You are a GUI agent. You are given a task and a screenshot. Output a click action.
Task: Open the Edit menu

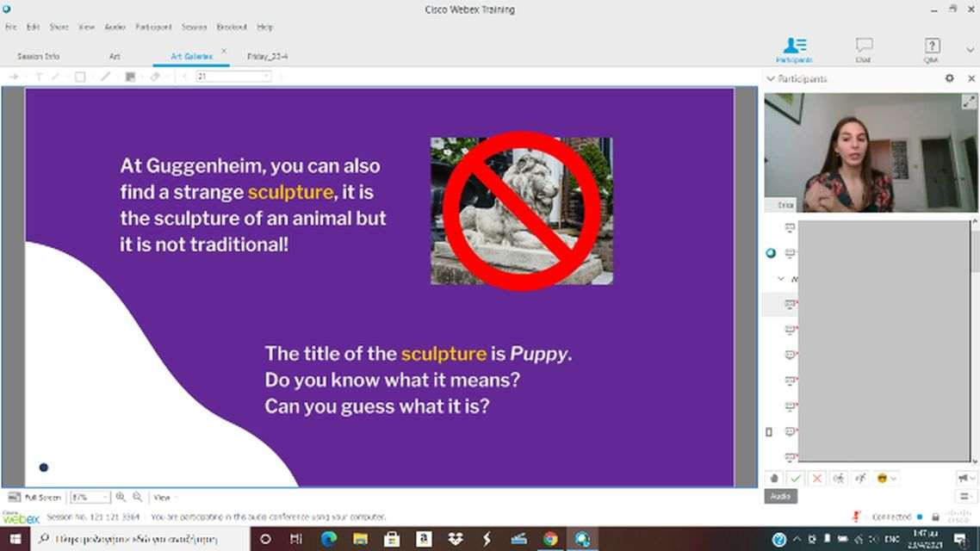pyautogui.click(x=33, y=27)
